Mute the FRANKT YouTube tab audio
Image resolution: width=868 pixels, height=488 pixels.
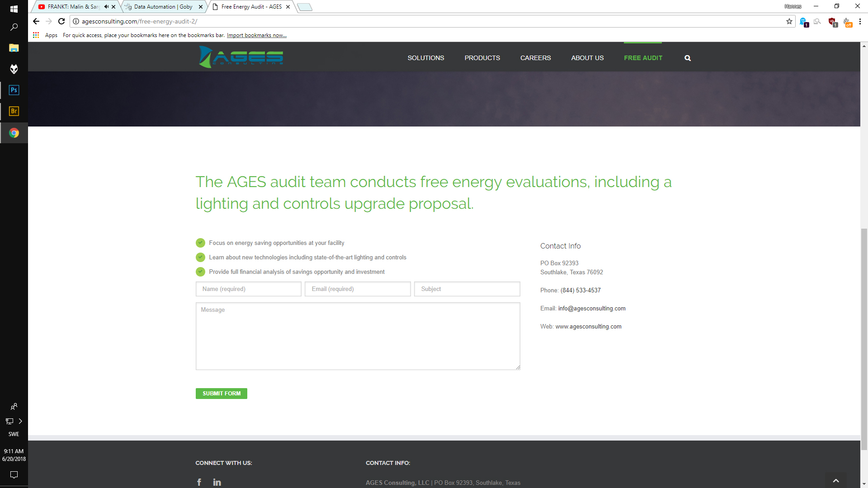106,7
